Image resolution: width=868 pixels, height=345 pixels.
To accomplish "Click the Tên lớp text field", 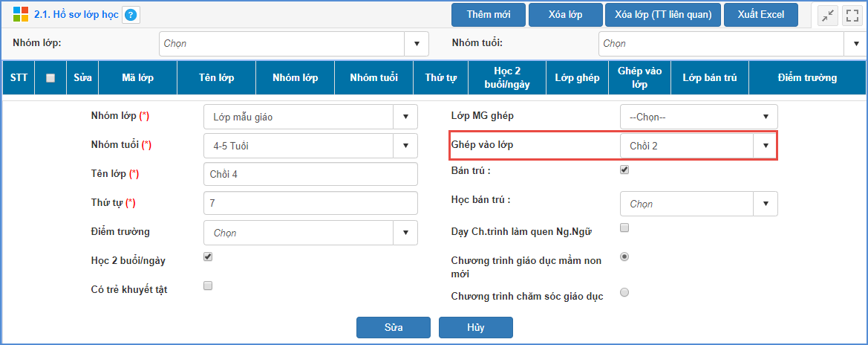I will click(310, 174).
